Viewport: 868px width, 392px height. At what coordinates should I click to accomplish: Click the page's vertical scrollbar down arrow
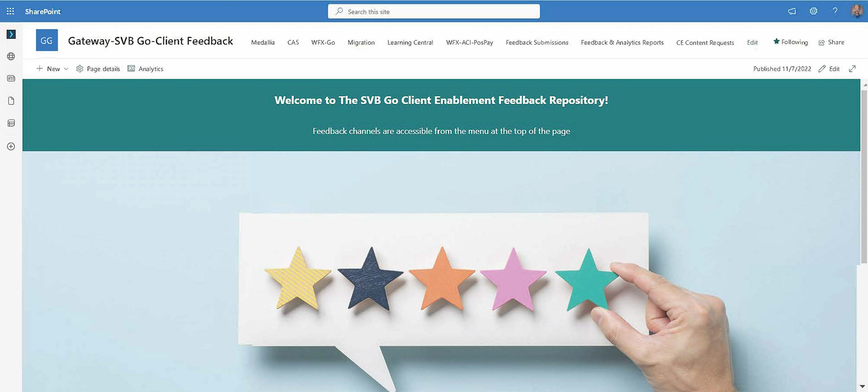point(863,387)
